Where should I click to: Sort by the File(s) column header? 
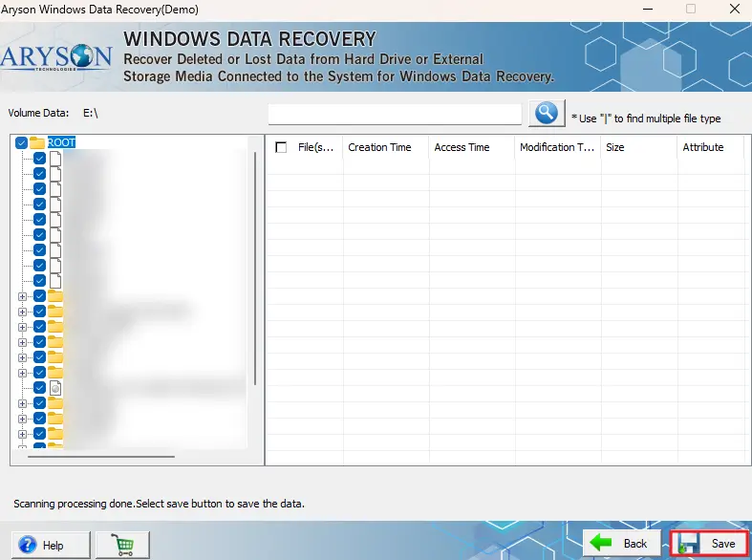315,147
